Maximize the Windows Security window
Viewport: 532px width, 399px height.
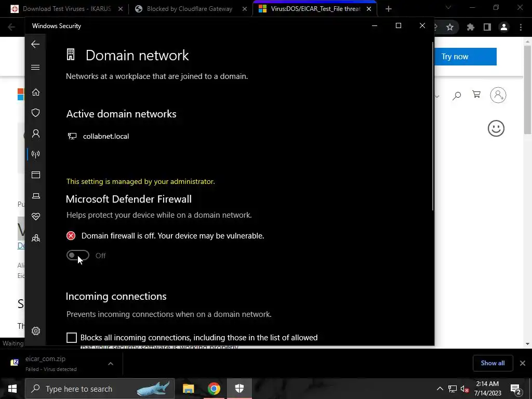(398, 26)
